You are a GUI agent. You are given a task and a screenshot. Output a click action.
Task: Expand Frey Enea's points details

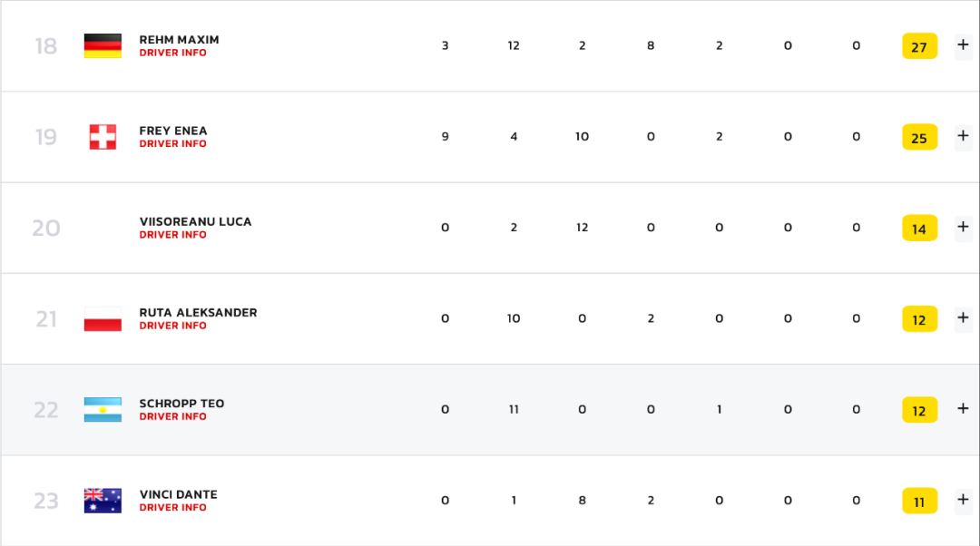pos(963,136)
